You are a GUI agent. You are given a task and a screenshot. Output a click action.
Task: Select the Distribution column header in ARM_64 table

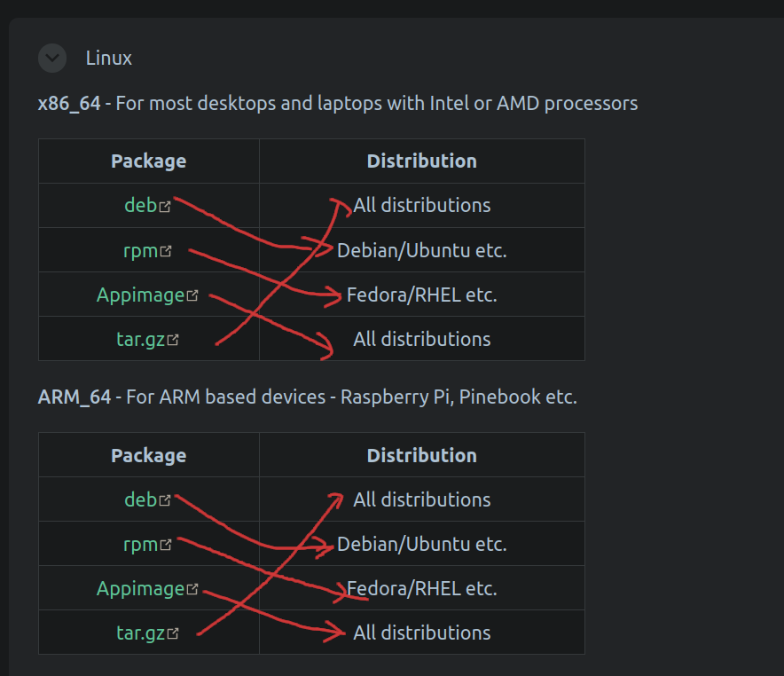[x=421, y=455]
